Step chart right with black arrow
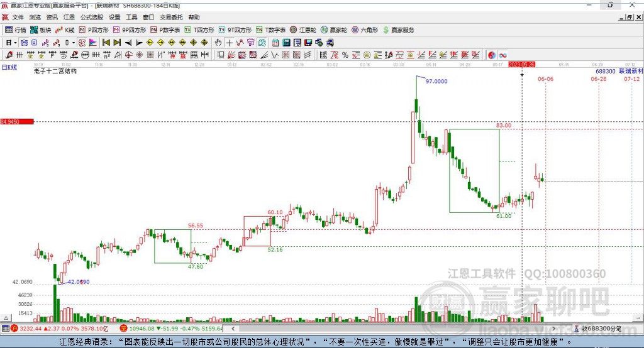The height and width of the screenshot is (348, 644). point(139,43)
